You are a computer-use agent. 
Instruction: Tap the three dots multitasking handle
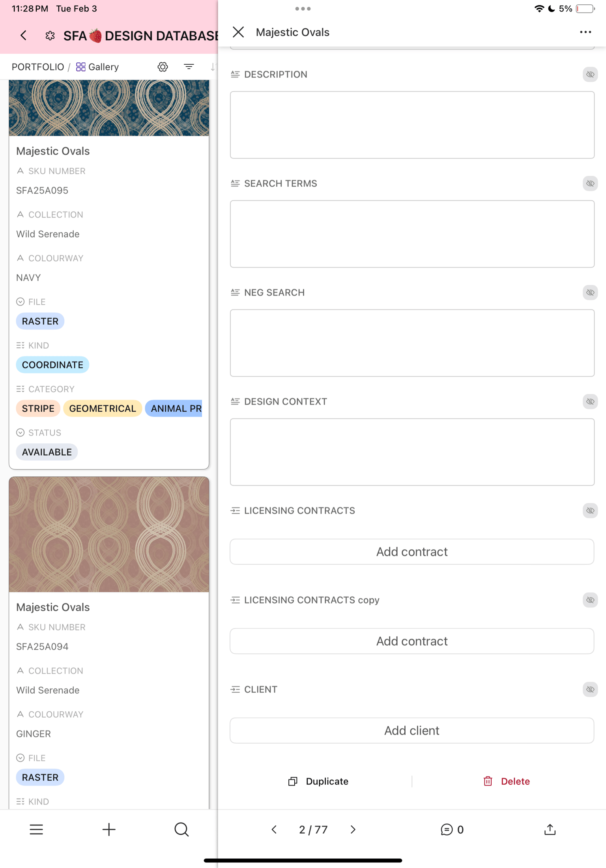click(x=303, y=8)
